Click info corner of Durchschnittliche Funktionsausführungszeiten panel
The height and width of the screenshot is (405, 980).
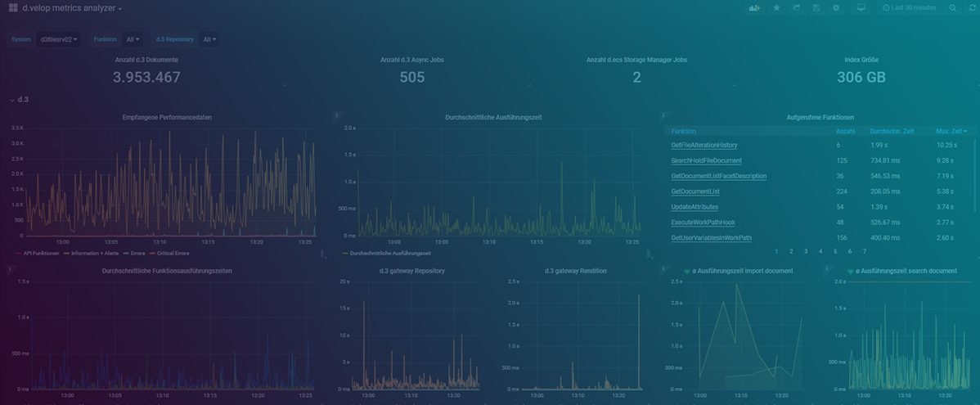coord(9,268)
